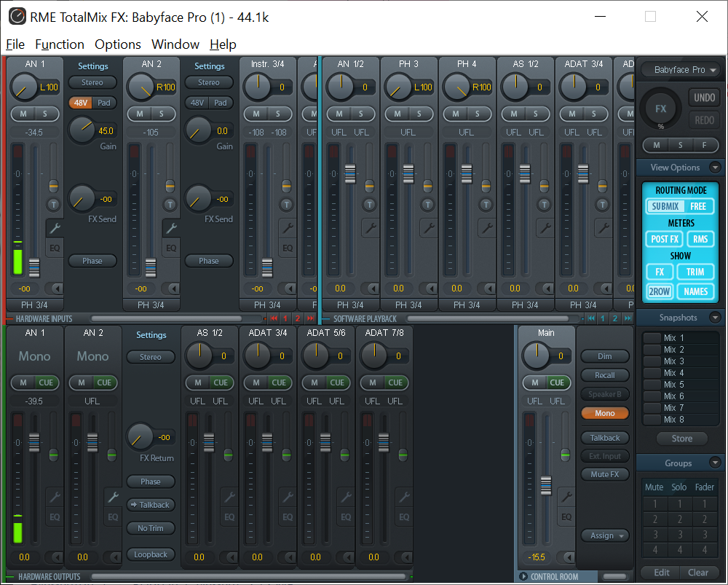Open the File menu
This screenshot has width=728, height=585.
(x=15, y=44)
